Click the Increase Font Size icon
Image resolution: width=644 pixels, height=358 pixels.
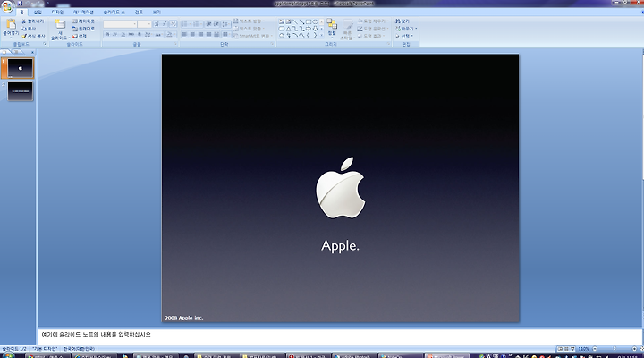click(x=157, y=24)
